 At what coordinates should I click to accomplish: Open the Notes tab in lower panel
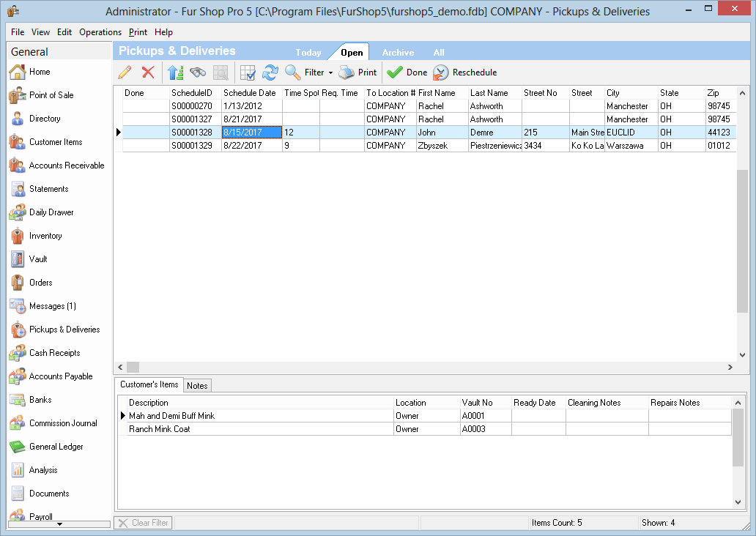197,385
